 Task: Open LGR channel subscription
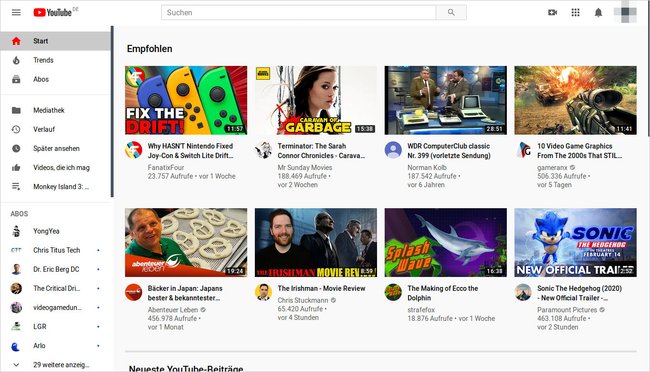pyautogui.click(x=56, y=326)
